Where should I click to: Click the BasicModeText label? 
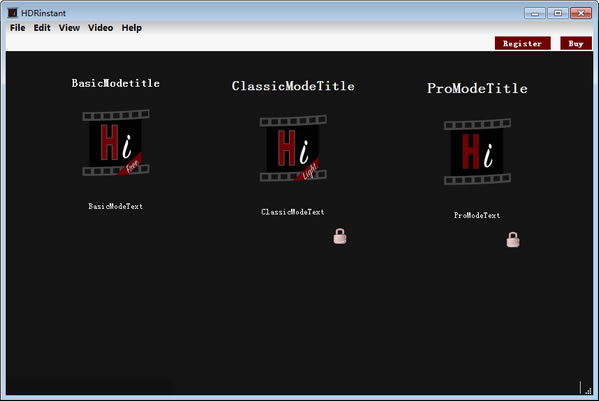tap(115, 206)
